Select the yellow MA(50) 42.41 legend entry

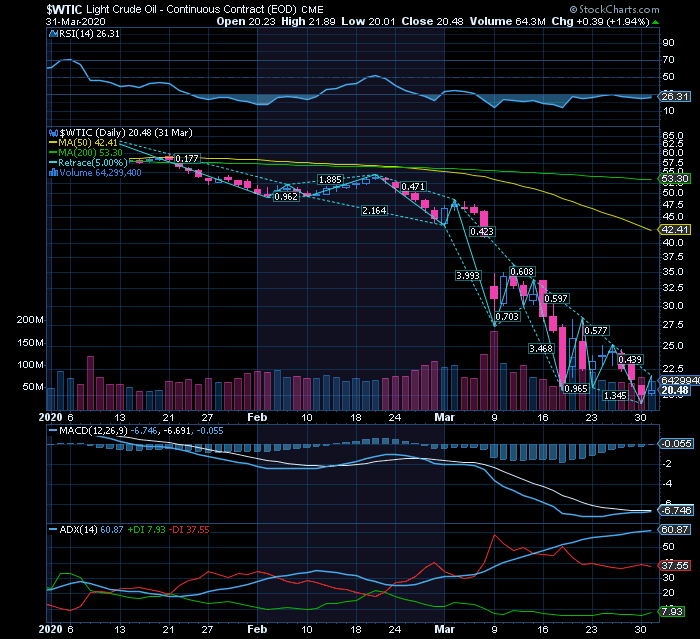pyautogui.click(x=83, y=143)
